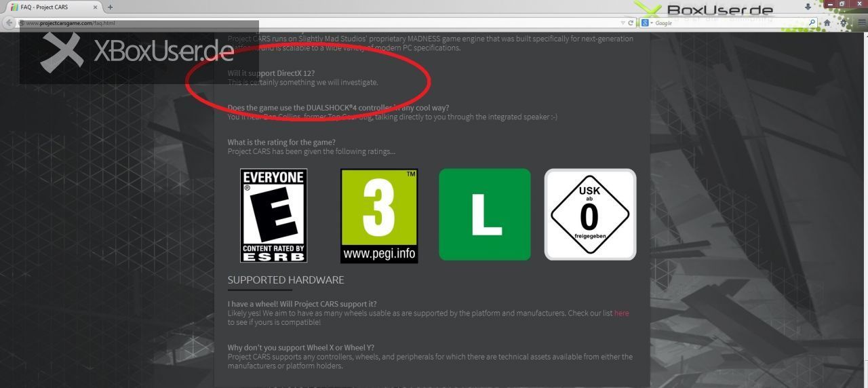Click the site favicon in the tab
The height and width of the screenshot is (388, 868).
point(14,7)
